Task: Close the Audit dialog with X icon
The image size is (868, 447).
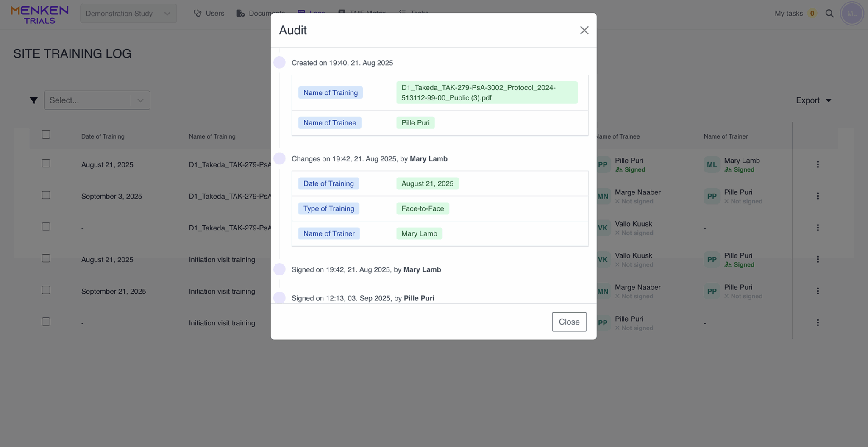Action: [x=584, y=30]
